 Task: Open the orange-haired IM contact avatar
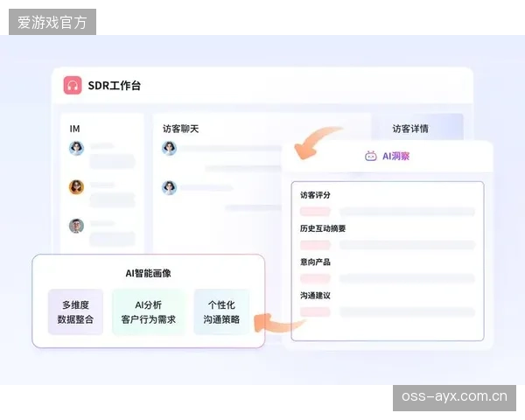pos(76,187)
